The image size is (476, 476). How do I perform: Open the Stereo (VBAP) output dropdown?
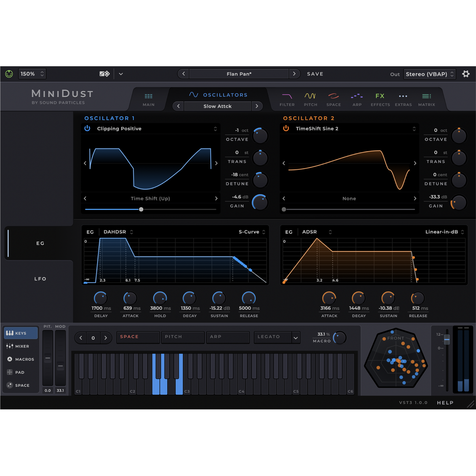(429, 74)
